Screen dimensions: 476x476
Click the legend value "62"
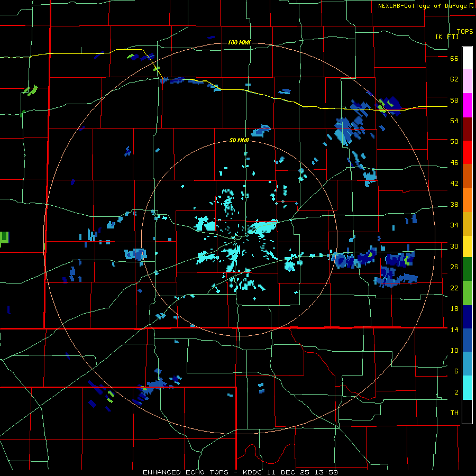[454, 79]
